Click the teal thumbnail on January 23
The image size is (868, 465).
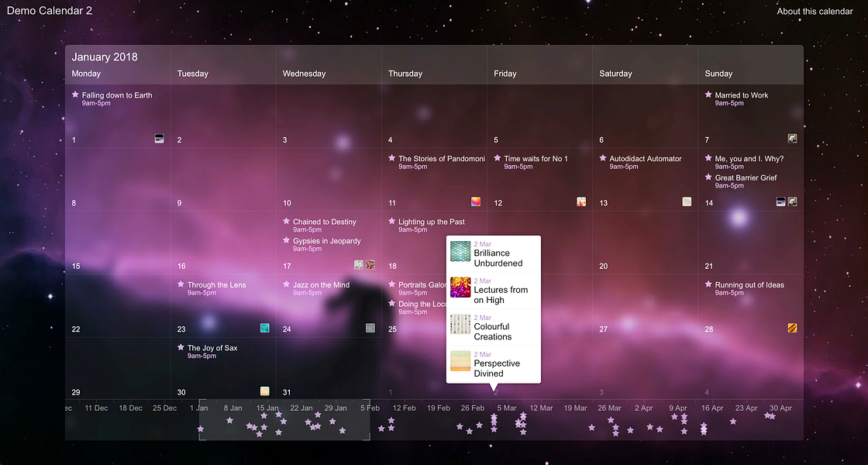click(264, 328)
